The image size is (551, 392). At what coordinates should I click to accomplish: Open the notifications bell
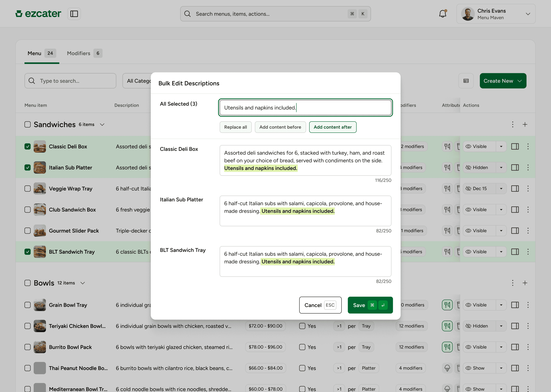[442, 14]
